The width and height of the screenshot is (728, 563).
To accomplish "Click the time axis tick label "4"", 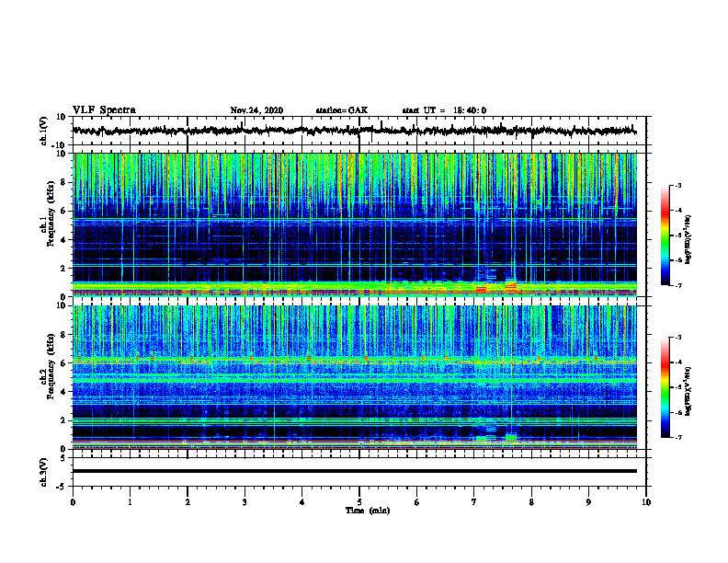I will (302, 502).
